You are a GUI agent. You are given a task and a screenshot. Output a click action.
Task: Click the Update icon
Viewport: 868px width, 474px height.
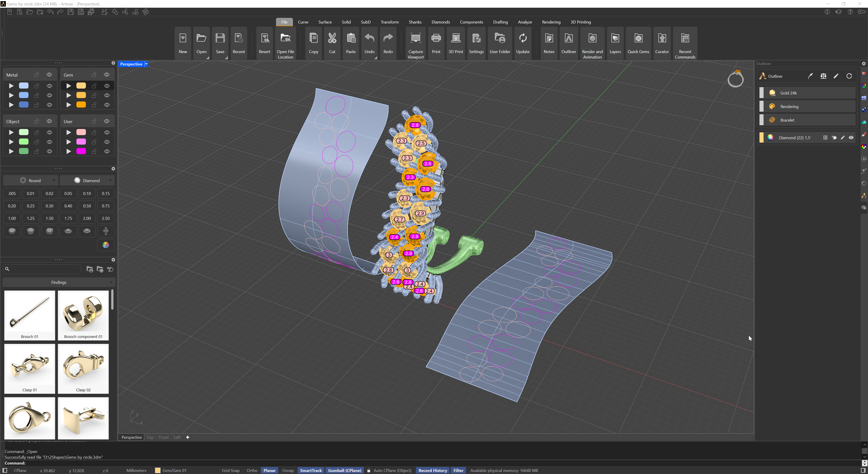(523, 43)
